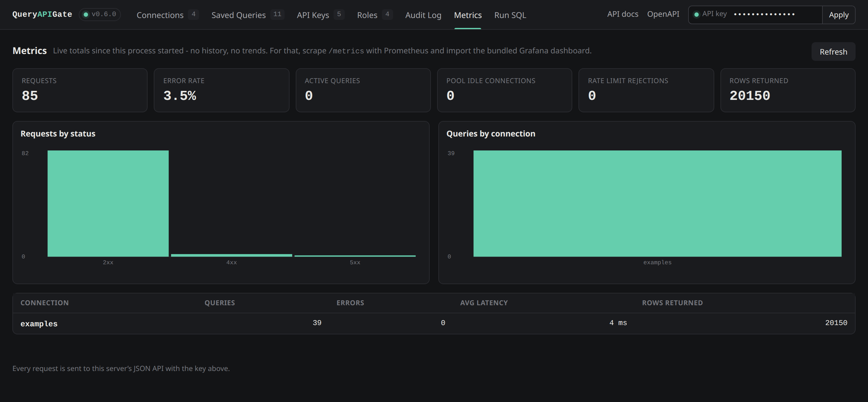The height and width of the screenshot is (402, 868).
Task: Click the v0.6.0 version status badge
Action: tap(100, 15)
